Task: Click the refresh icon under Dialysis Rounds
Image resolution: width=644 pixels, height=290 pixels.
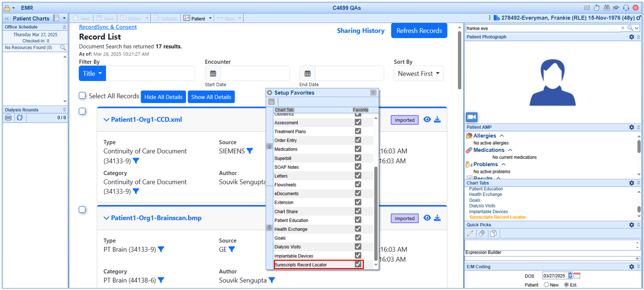Action: click(19, 118)
